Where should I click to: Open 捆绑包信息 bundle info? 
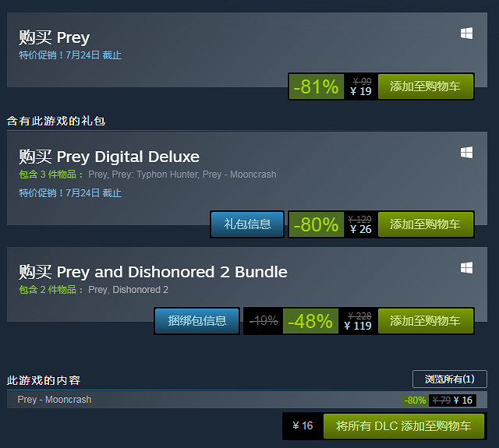(x=197, y=320)
